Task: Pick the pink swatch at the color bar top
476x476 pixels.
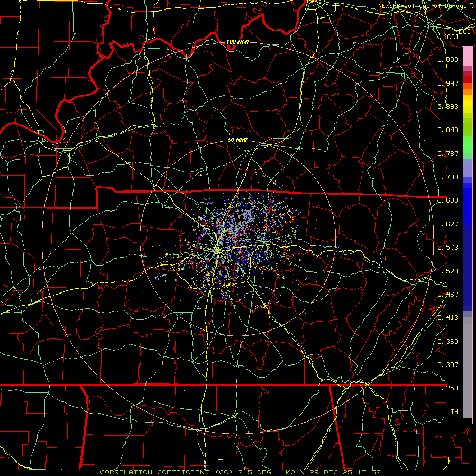Action: pyautogui.click(x=467, y=56)
